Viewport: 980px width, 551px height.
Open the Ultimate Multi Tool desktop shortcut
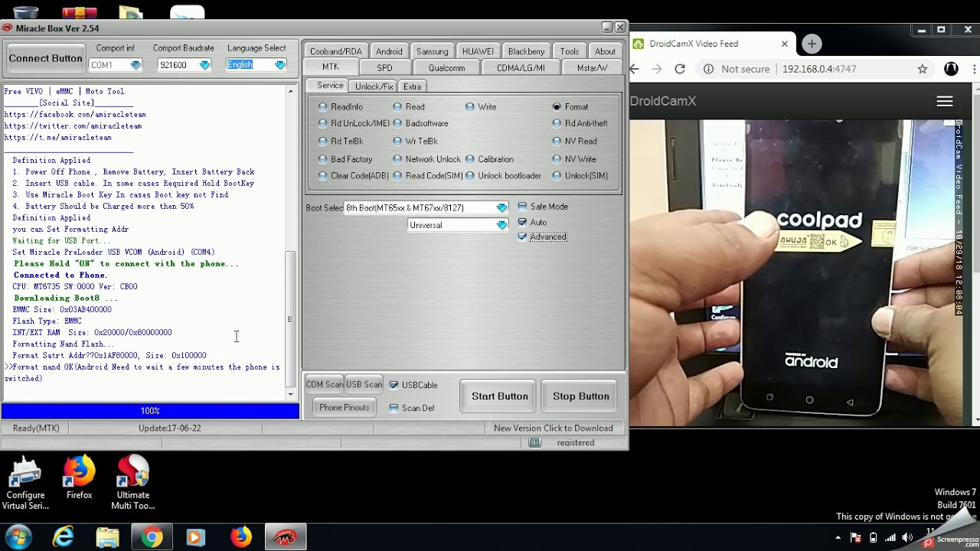coord(132,483)
